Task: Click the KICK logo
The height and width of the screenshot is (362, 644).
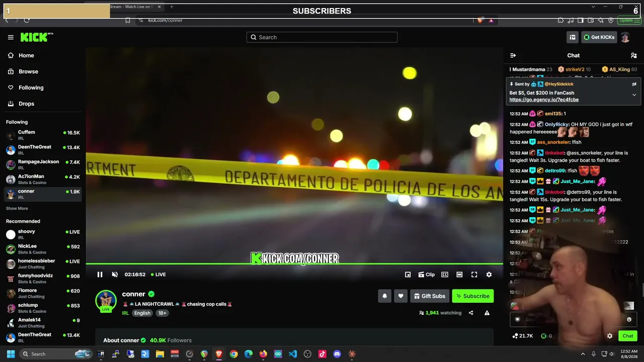Action: point(37,37)
